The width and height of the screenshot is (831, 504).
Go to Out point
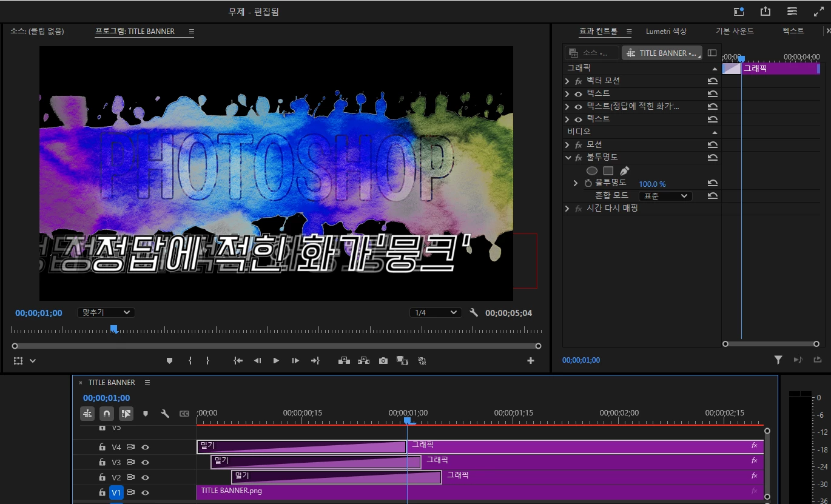(315, 360)
